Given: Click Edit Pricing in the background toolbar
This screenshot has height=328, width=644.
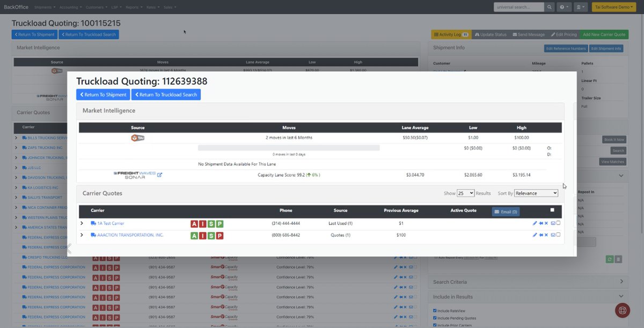Looking at the screenshot, I should click(563, 34).
